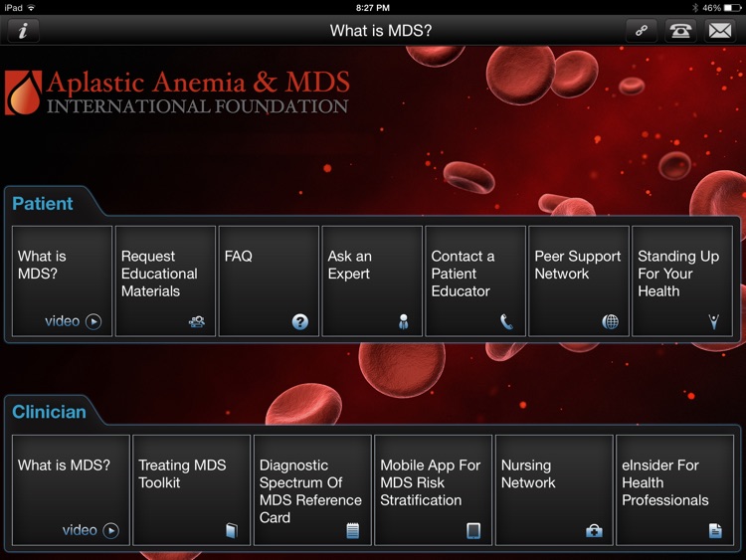Tap the battery indicator in status bar
Viewport: 746px width, 560px height.
coord(733,8)
